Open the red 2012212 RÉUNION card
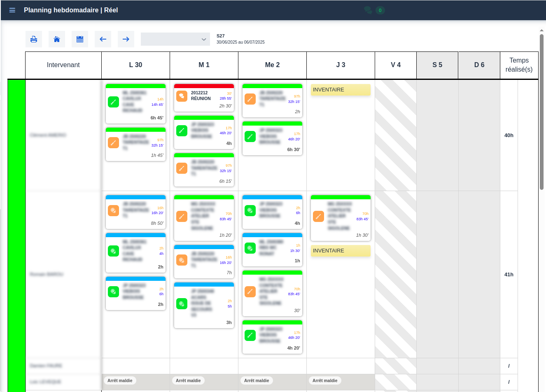Screen dimensions: 546x392 click(x=204, y=98)
